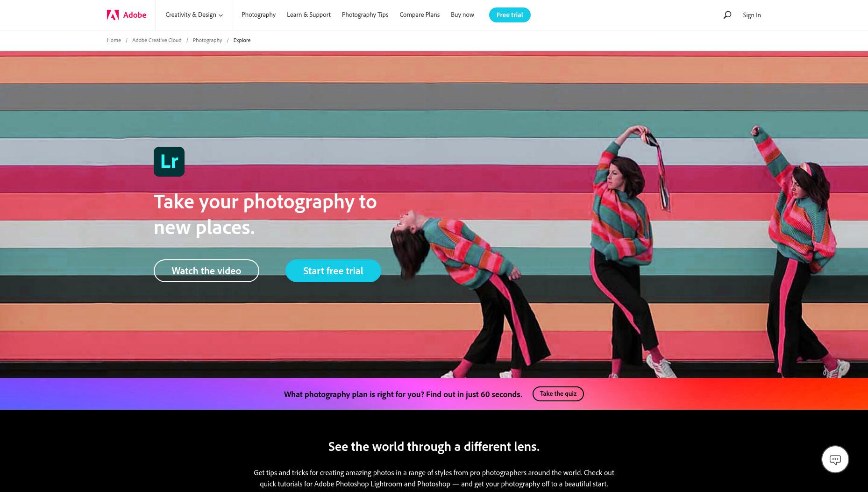Open the Photography nav item
This screenshot has height=492, width=868.
[x=258, y=15]
